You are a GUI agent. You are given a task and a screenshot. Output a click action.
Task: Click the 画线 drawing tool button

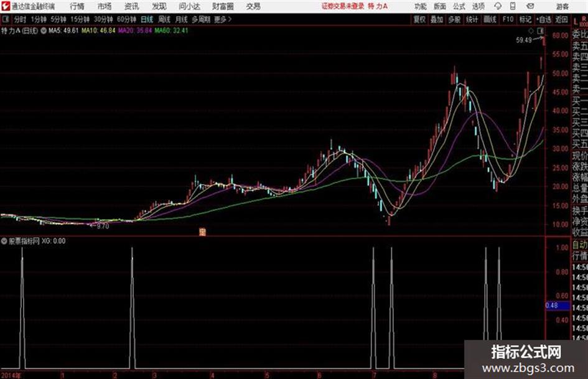pyautogui.click(x=490, y=19)
